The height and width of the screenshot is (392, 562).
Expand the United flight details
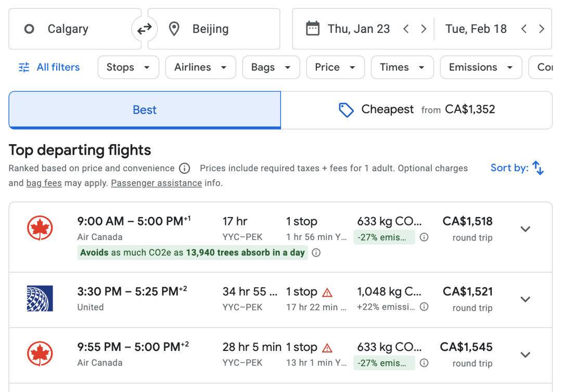point(526,299)
